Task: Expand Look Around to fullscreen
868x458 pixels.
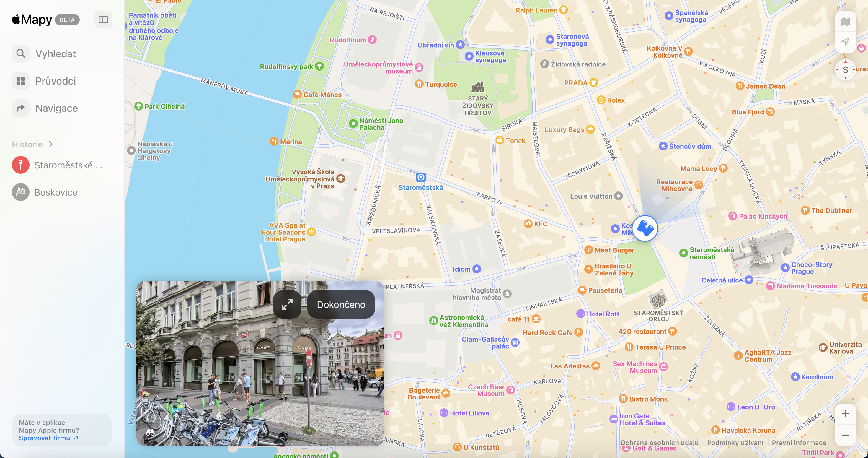Action: 287,304
